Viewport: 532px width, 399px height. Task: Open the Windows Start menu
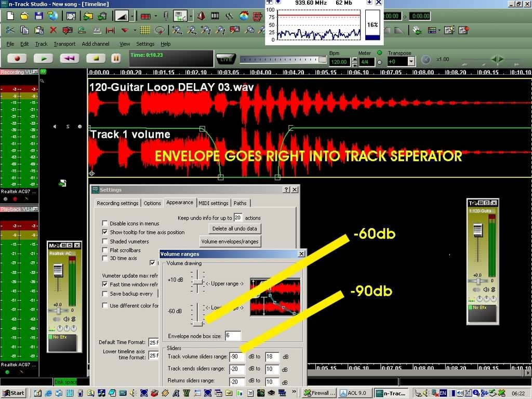[x=13, y=393]
